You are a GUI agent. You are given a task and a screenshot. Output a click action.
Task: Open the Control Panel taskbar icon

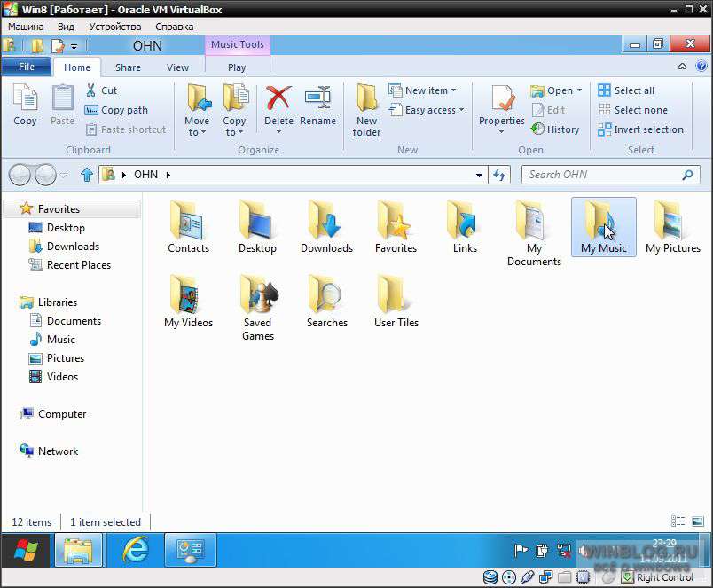tap(191, 550)
